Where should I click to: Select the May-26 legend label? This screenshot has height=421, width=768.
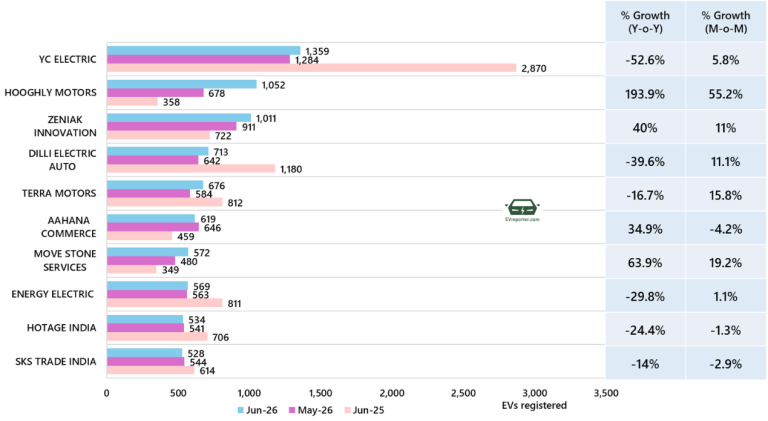pyautogui.click(x=315, y=410)
